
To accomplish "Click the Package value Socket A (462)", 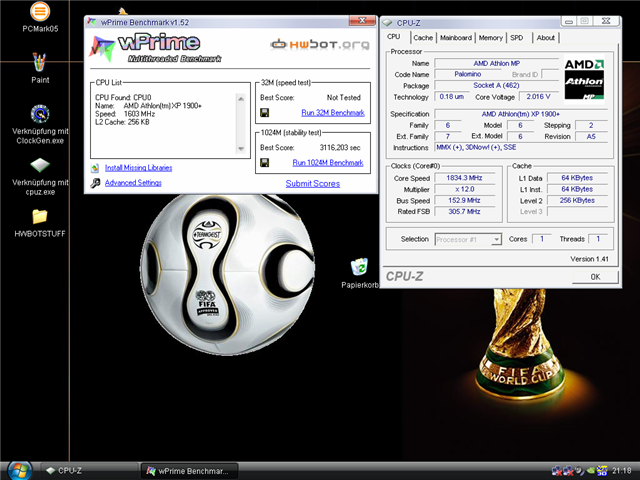I will tap(496, 85).
